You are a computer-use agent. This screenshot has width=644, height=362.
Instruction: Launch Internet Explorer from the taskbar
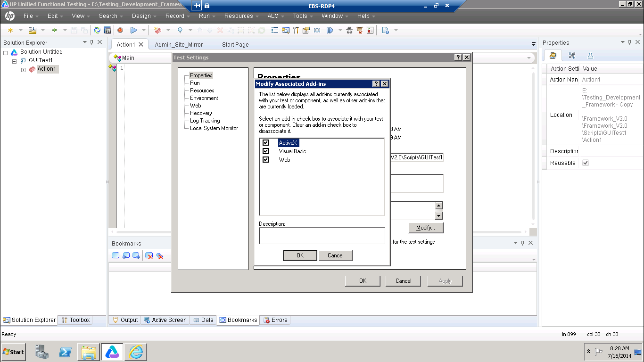click(135, 352)
